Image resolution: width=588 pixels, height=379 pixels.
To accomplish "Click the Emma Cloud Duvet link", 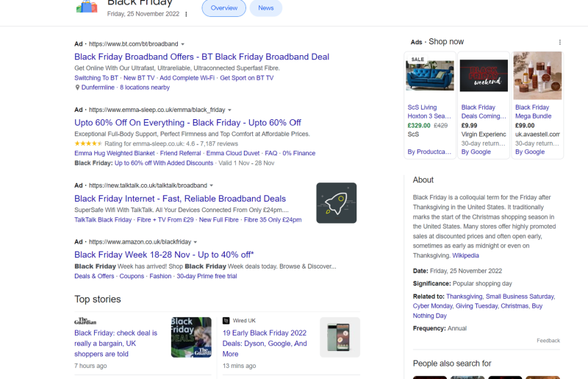I will pyautogui.click(x=233, y=153).
